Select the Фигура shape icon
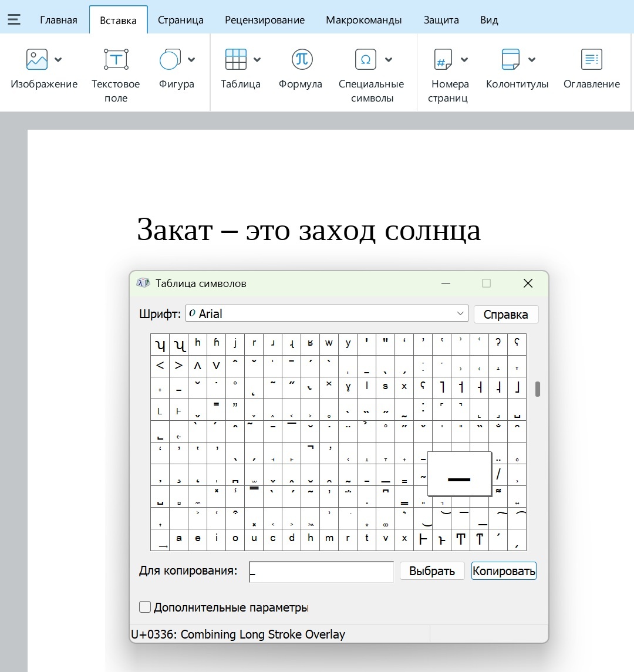 point(170,59)
